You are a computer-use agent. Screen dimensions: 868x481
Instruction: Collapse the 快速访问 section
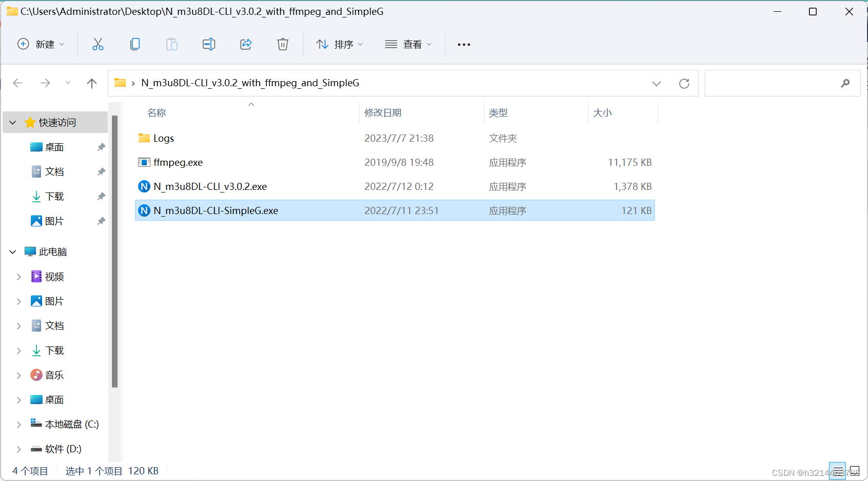[12, 122]
